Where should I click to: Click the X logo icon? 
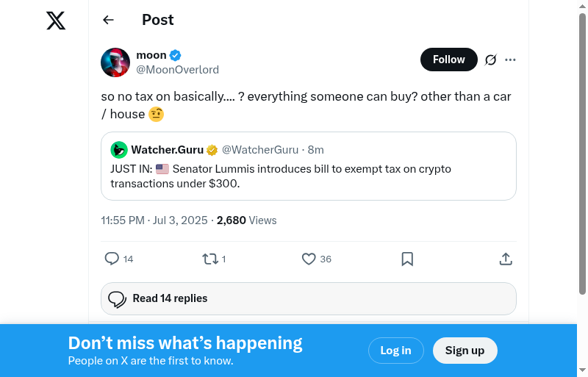[x=56, y=21]
